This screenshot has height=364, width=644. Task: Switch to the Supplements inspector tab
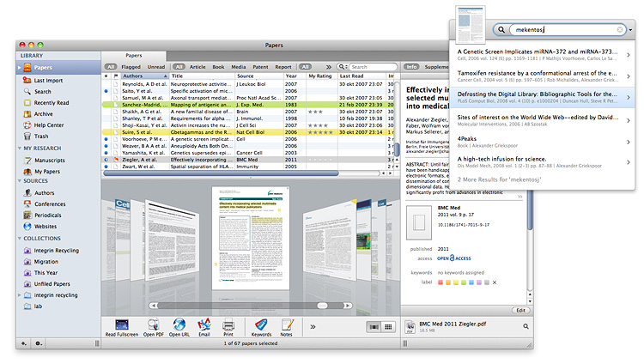tap(437, 67)
